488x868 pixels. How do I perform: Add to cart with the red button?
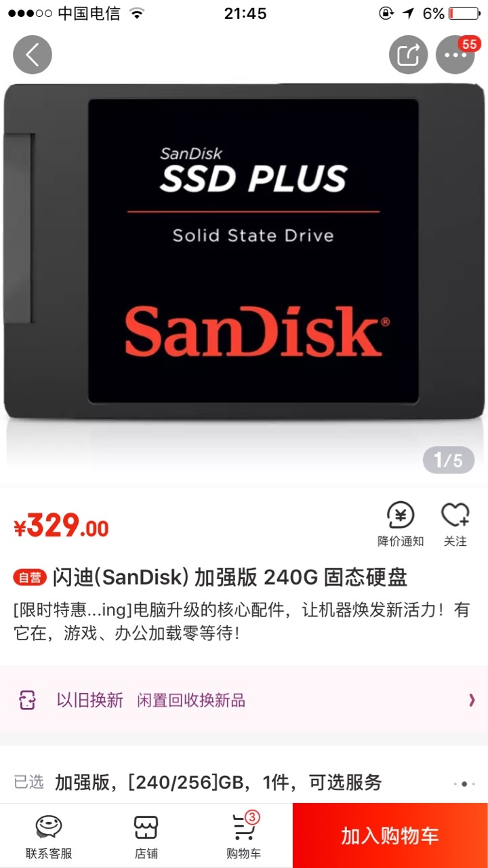coord(390,835)
